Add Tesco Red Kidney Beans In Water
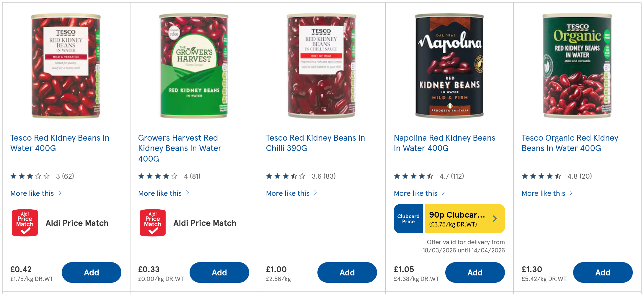This screenshot has height=294, width=644. click(x=91, y=272)
